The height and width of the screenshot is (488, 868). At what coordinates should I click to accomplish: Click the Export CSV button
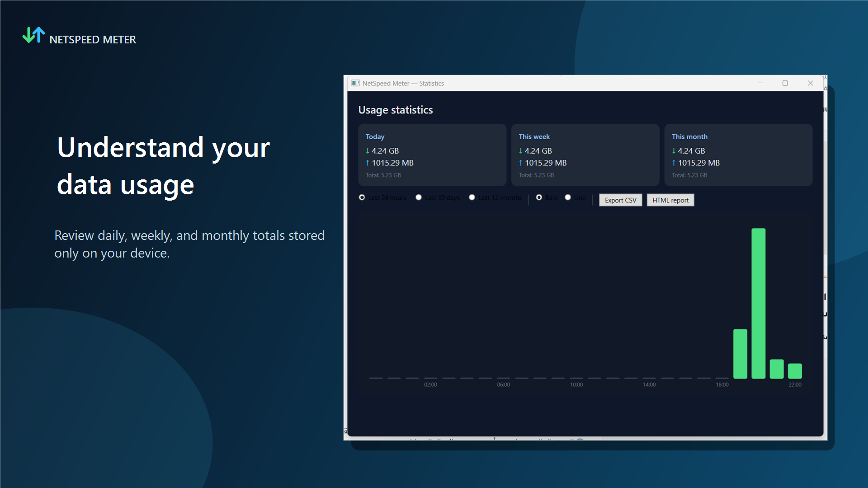point(620,200)
